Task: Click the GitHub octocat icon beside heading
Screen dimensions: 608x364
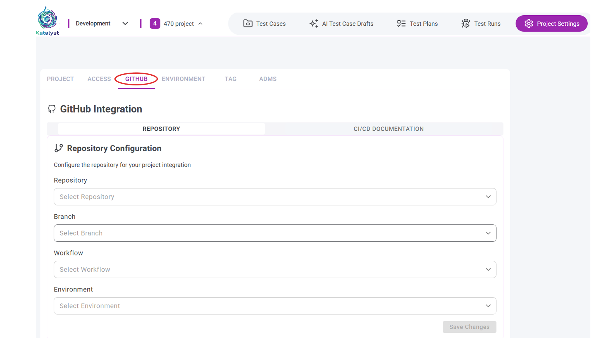Action: point(52,109)
